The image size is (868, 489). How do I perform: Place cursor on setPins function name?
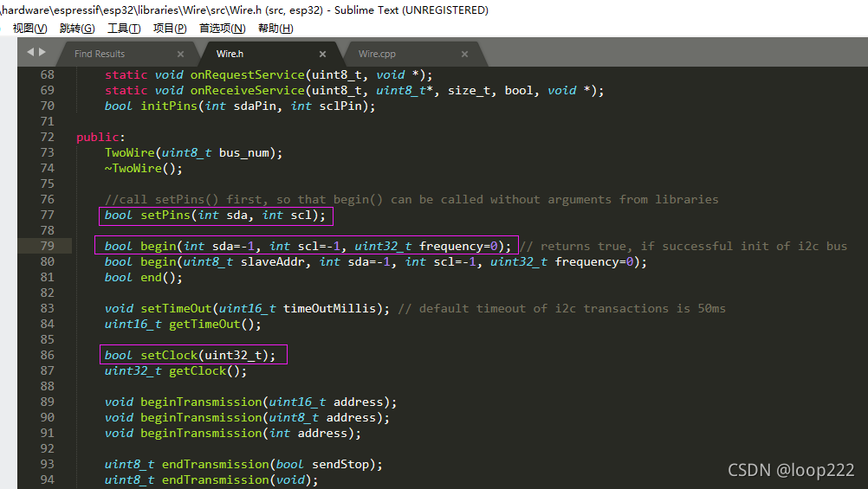tap(165, 216)
